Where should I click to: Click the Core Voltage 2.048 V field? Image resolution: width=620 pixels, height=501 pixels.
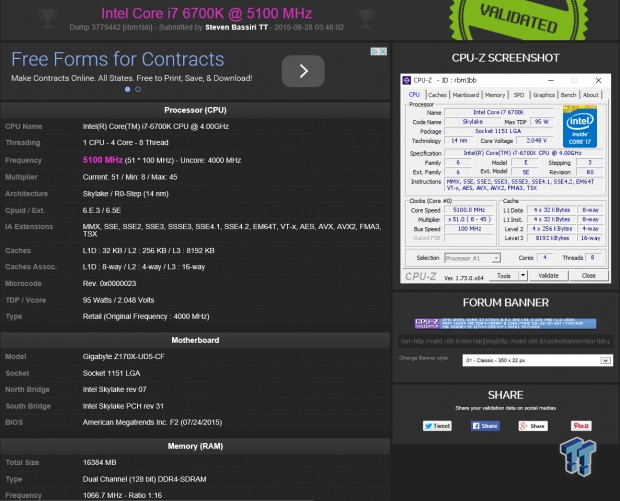pos(536,141)
